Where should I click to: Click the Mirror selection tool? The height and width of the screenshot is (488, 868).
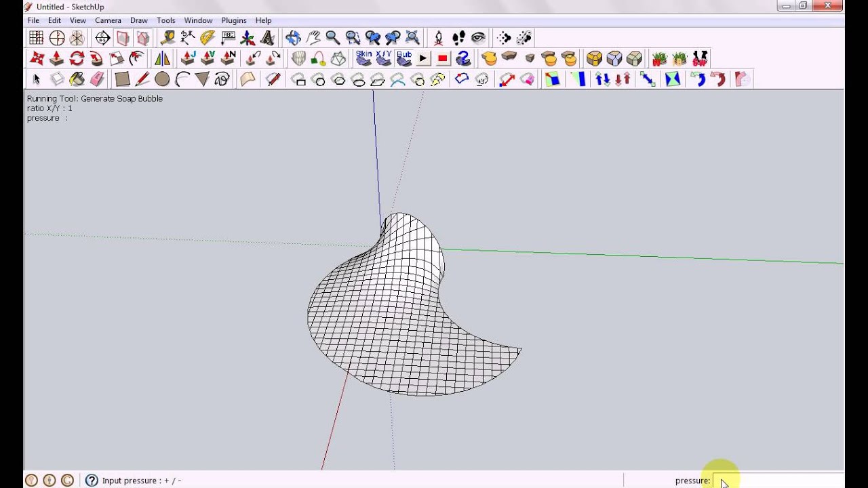click(x=162, y=58)
